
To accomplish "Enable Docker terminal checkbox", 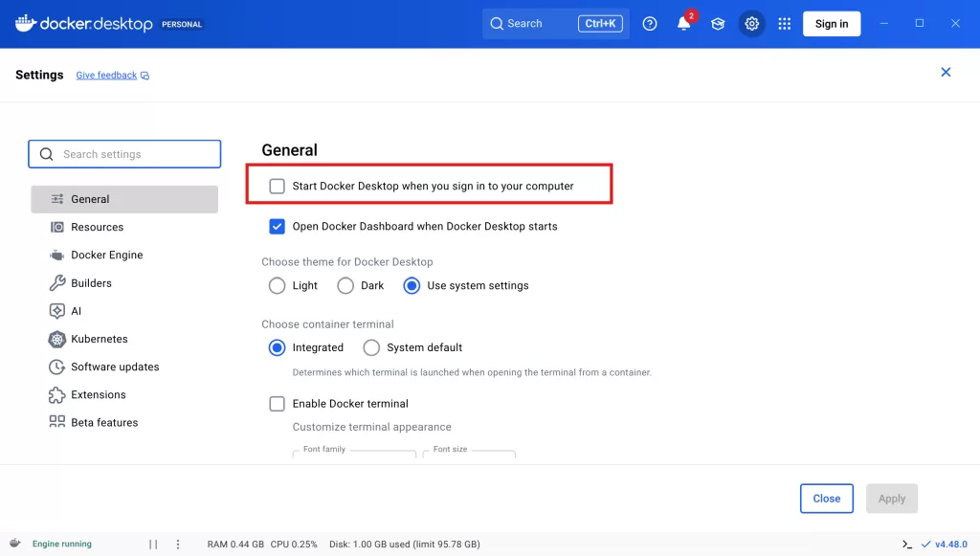I will pyautogui.click(x=277, y=404).
